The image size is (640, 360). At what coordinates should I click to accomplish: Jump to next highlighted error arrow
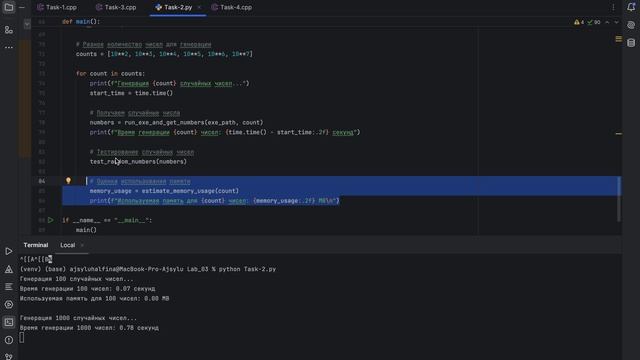click(x=616, y=22)
